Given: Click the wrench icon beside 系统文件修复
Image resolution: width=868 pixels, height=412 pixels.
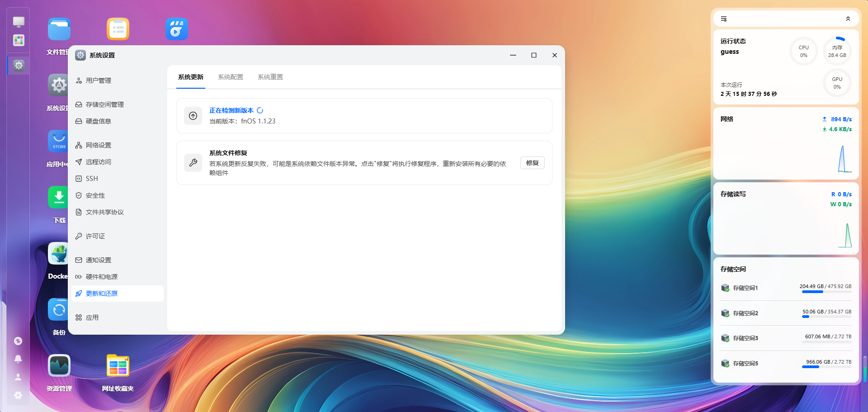Looking at the screenshot, I should coord(193,163).
